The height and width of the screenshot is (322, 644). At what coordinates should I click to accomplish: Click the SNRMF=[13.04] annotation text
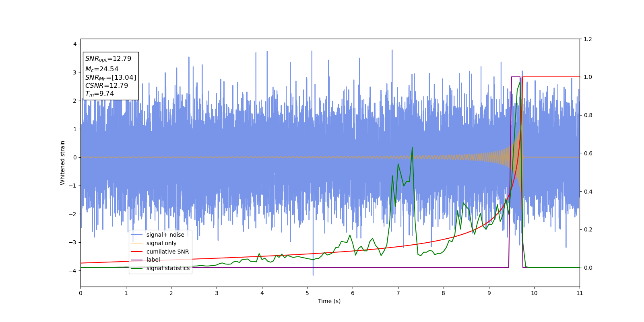click(111, 78)
